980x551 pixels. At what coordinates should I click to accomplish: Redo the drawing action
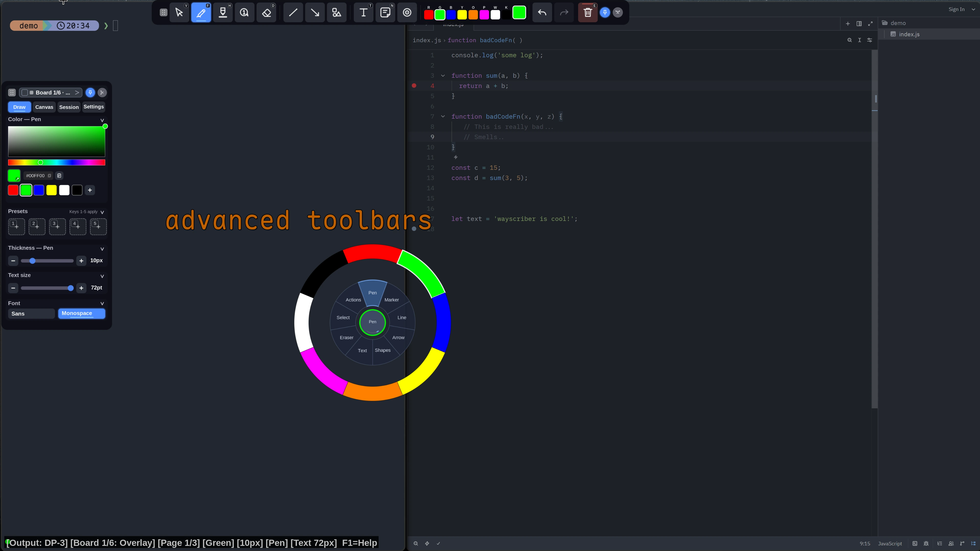coord(564,13)
